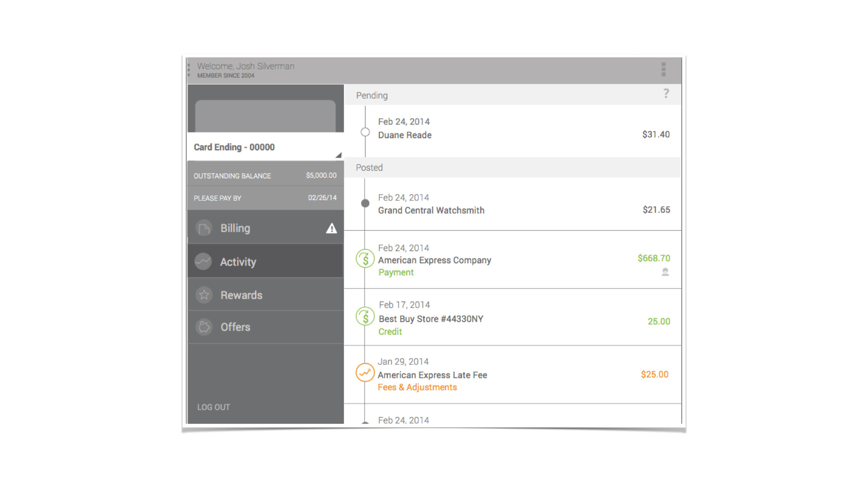The image size is (868, 488).
Task: Click the Fees & Adjustments label
Action: 417,387
